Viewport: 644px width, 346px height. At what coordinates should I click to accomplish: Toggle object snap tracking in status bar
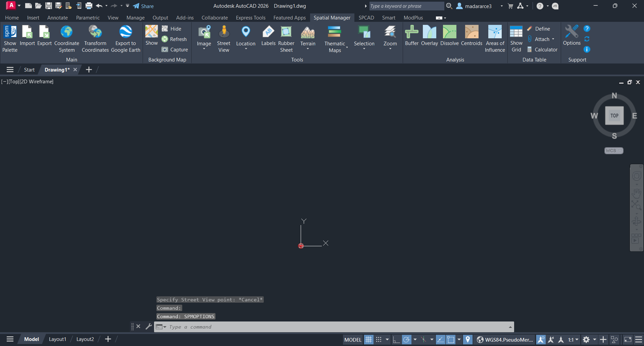click(440, 340)
